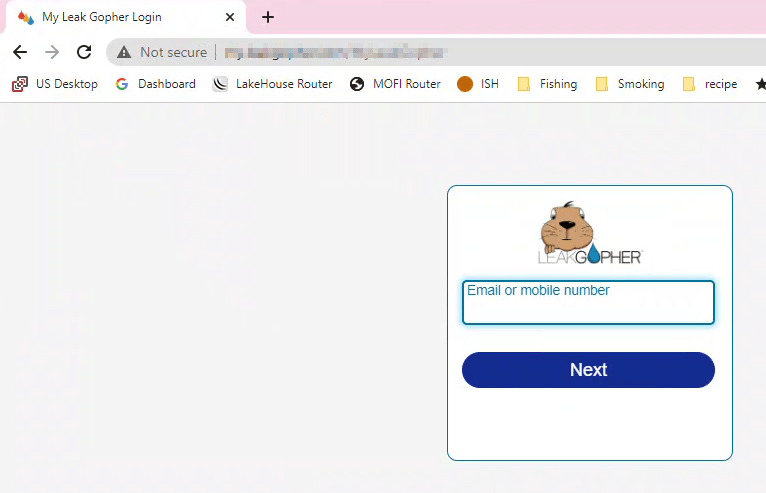766x493 pixels.
Task: Open the ISH bookmark
Action: (x=478, y=84)
